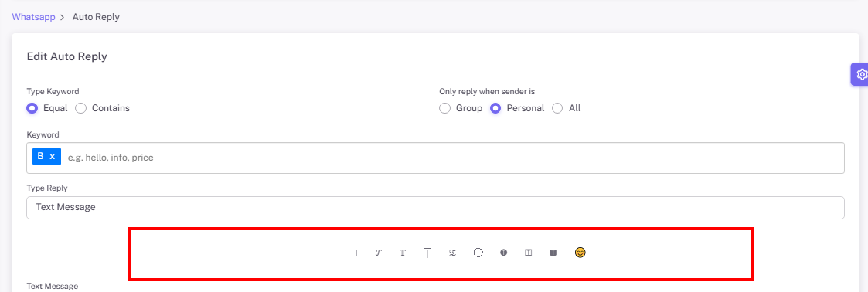Apply the outlined square T text style
Screen dimensions: 868x292
(x=529, y=253)
